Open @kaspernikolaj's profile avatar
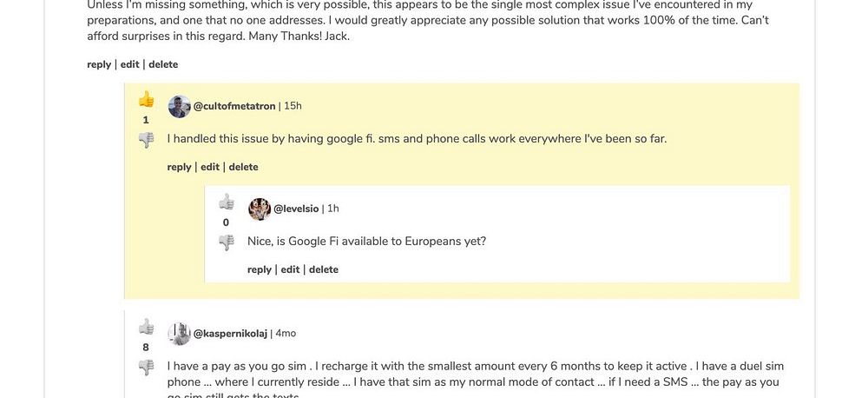 click(x=179, y=333)
